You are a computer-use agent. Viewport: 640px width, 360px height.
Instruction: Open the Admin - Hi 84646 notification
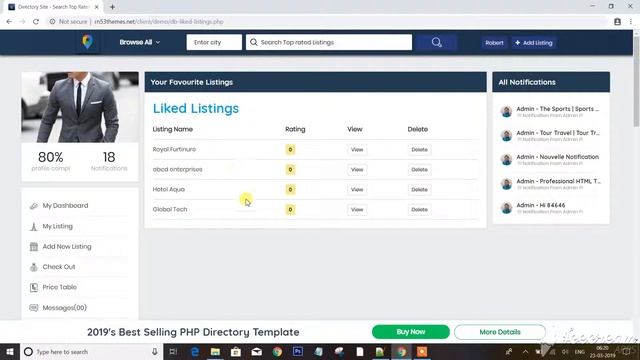click(x=550, y=208)
